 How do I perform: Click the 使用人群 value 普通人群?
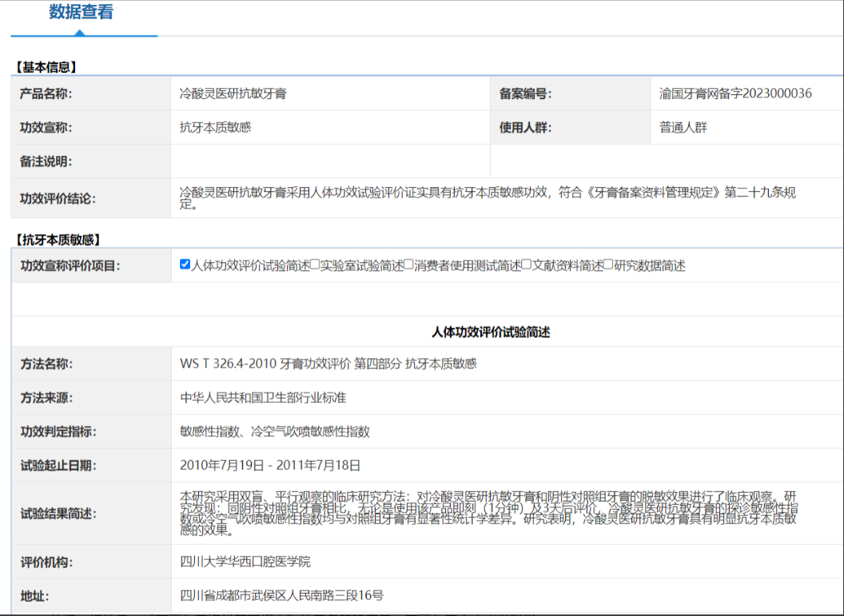coord(683,127)
